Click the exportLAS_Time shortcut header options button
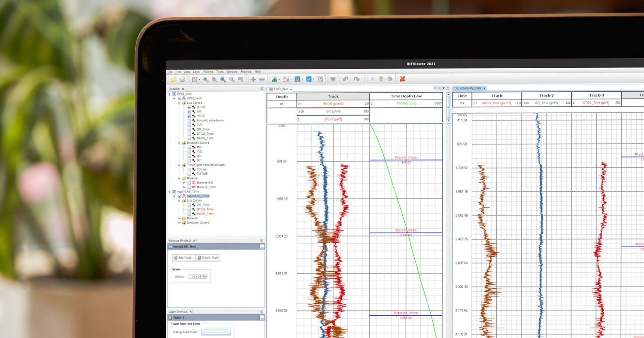Screen dimensions: 644x338 (x=262, y=247)
